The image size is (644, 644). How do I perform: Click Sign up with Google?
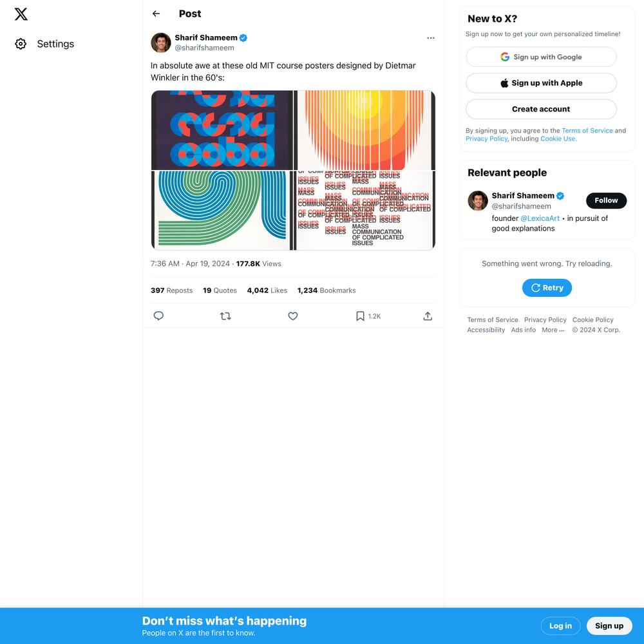[x=541, y=57]
